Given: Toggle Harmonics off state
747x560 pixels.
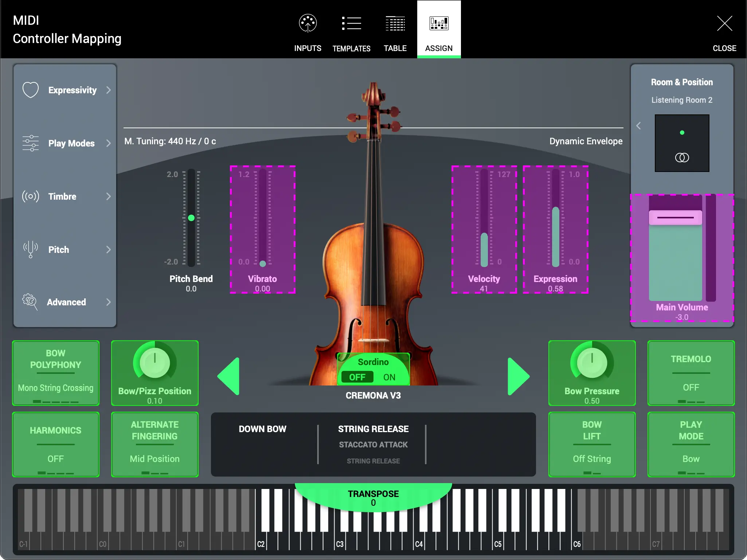Looking at the screenshot, I should pyautogui.click(x=55, y=445).
